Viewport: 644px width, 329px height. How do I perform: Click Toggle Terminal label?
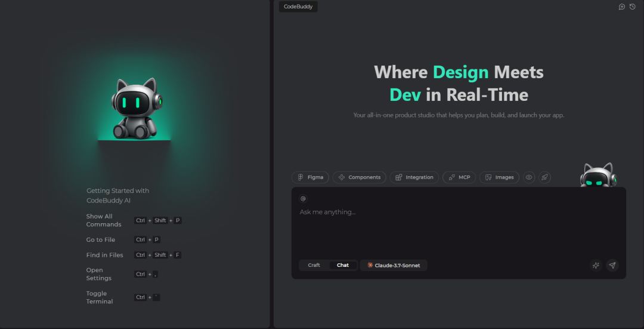(100, 297)
